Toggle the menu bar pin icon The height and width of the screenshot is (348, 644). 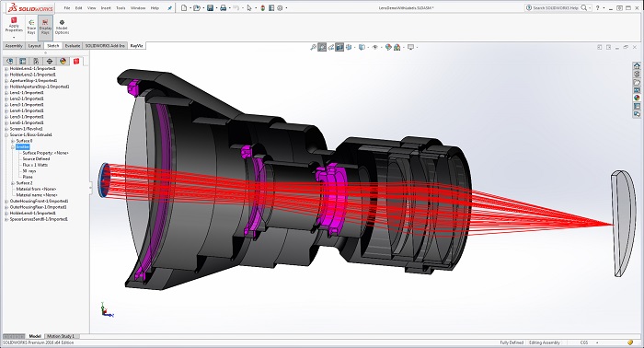pos(169,7)
